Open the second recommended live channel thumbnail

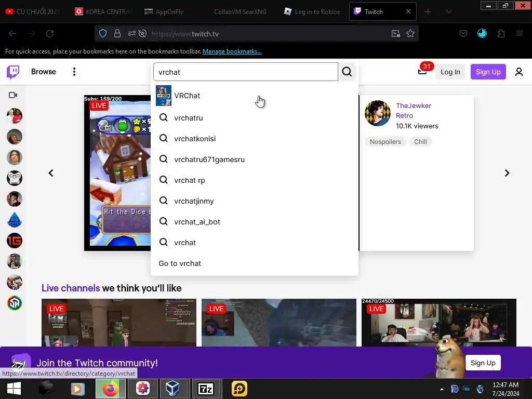pos(279,323)
